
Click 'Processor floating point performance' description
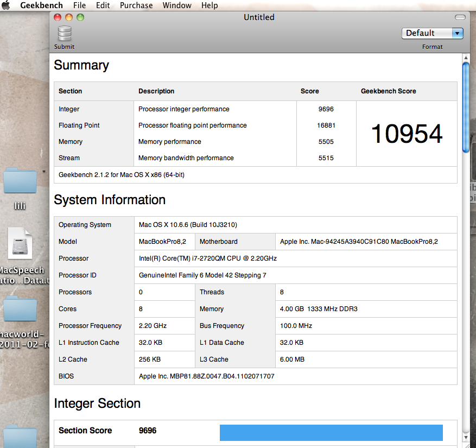(x=193, y=125)
